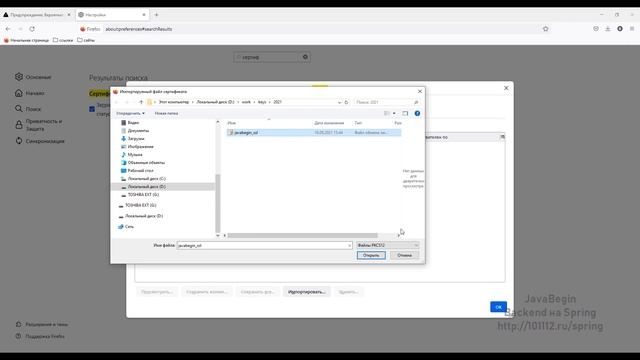Select the javabegin_ssl file in the list

313,132
